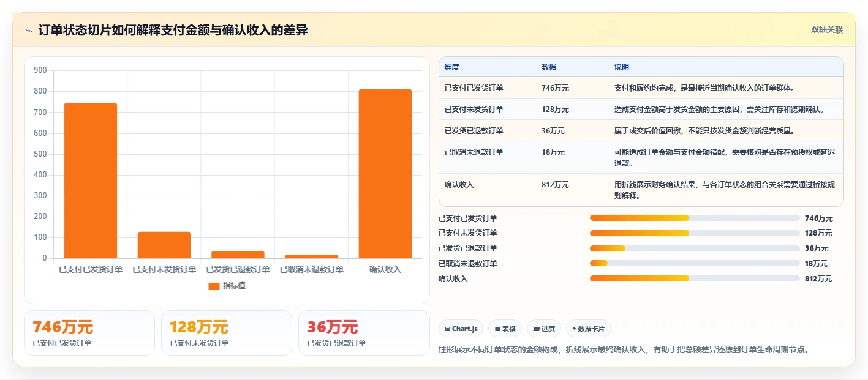The width and height of the screenshot is (868, 380).
Task: Click 已发货已退款订单 in the table's 维度 column
Action: (474, 131)
